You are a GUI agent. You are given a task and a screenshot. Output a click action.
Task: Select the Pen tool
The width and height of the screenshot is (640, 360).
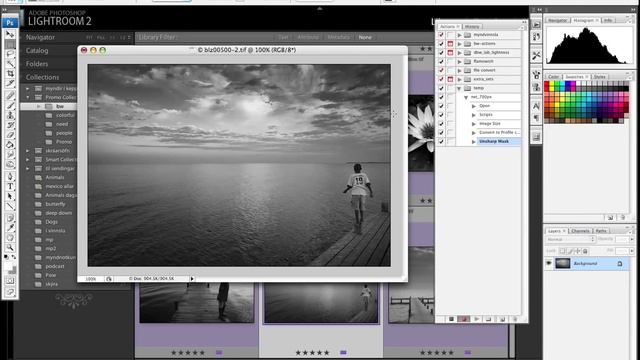[10, 177]
